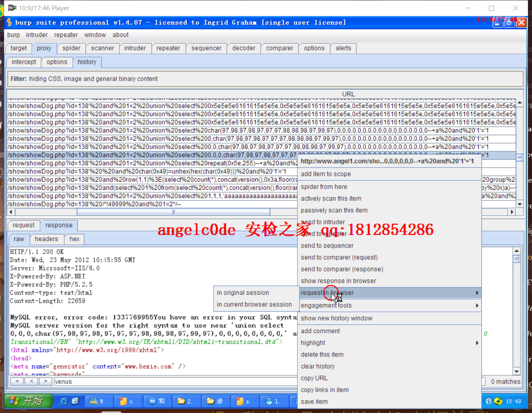Switch to the target tab

(18, 48)
